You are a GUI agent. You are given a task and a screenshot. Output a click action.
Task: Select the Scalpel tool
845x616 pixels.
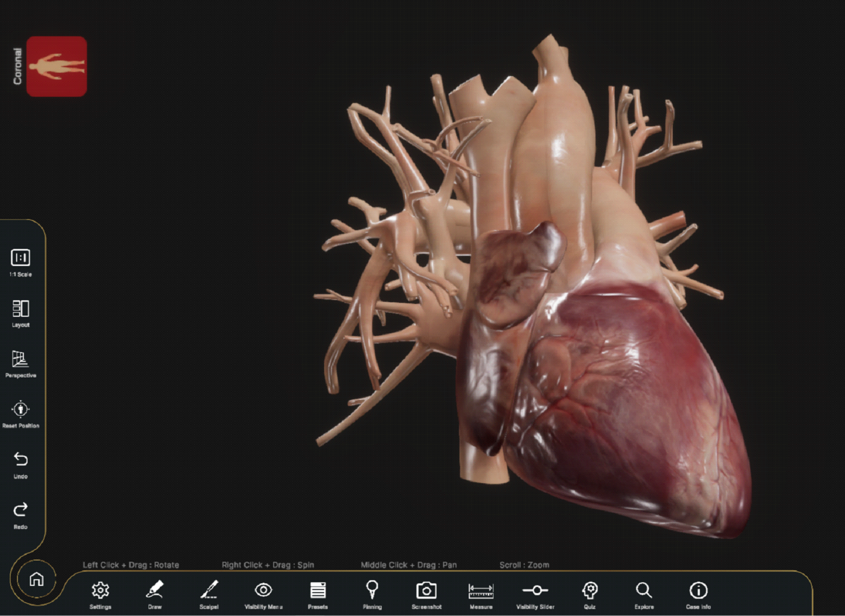tap(210, 592)
